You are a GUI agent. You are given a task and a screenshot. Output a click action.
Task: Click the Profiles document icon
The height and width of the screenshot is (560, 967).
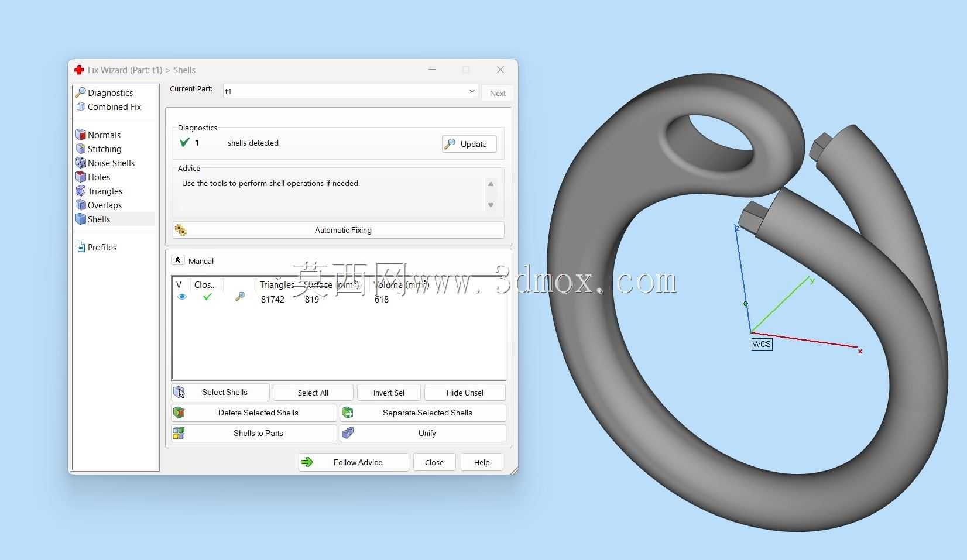click(81, 248)
